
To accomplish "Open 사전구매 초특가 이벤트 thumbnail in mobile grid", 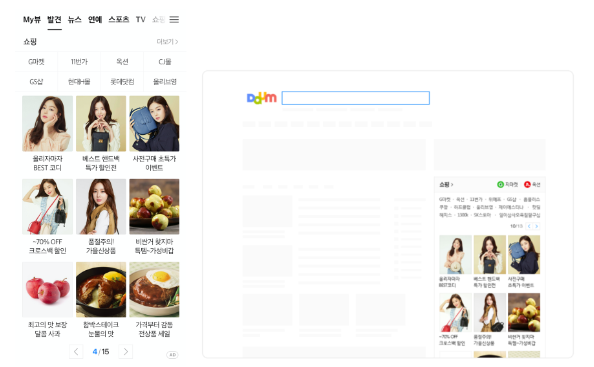I will click(154, 123).
